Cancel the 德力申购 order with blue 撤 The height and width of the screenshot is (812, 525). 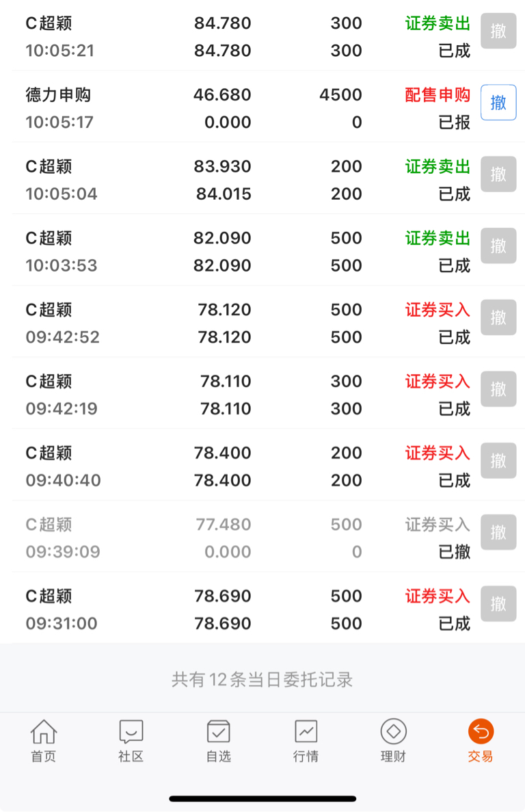pos(498,103)
